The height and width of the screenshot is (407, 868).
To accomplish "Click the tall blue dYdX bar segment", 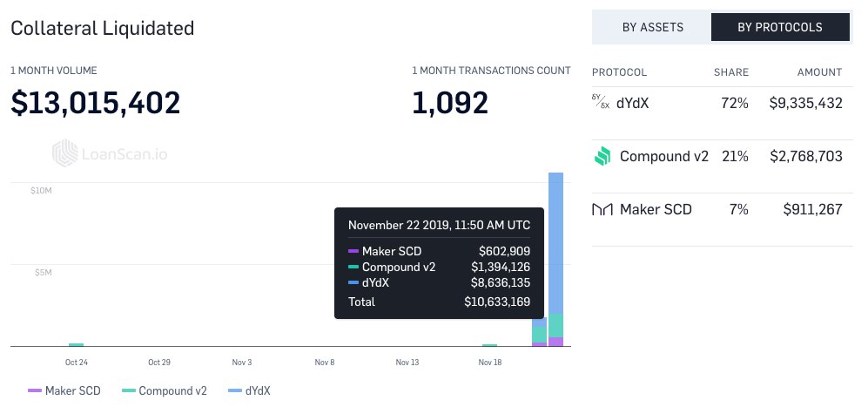I will tap(555, 243).
